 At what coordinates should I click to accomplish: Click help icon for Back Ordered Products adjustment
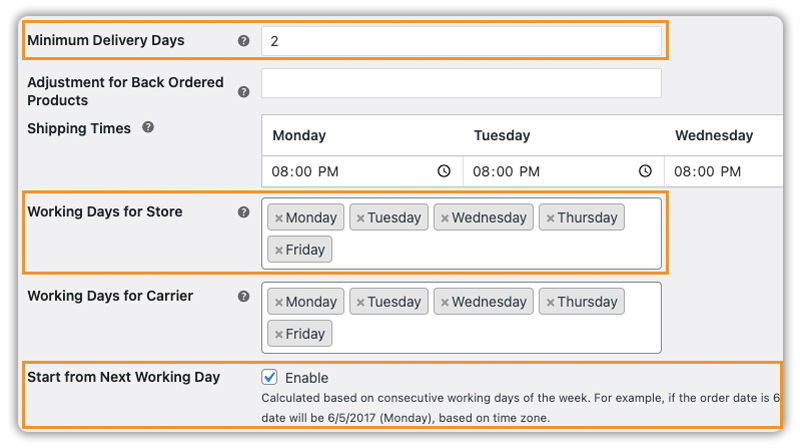[243, 92]
